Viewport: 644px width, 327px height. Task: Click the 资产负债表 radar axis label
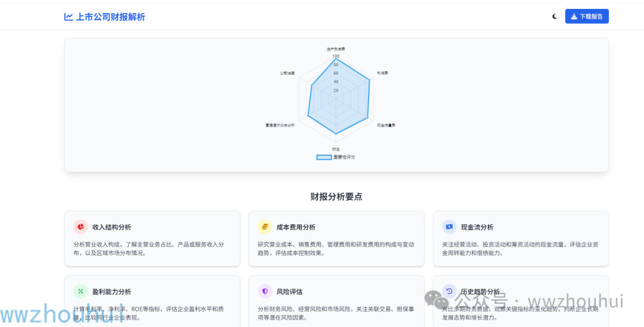pos(336,49)
